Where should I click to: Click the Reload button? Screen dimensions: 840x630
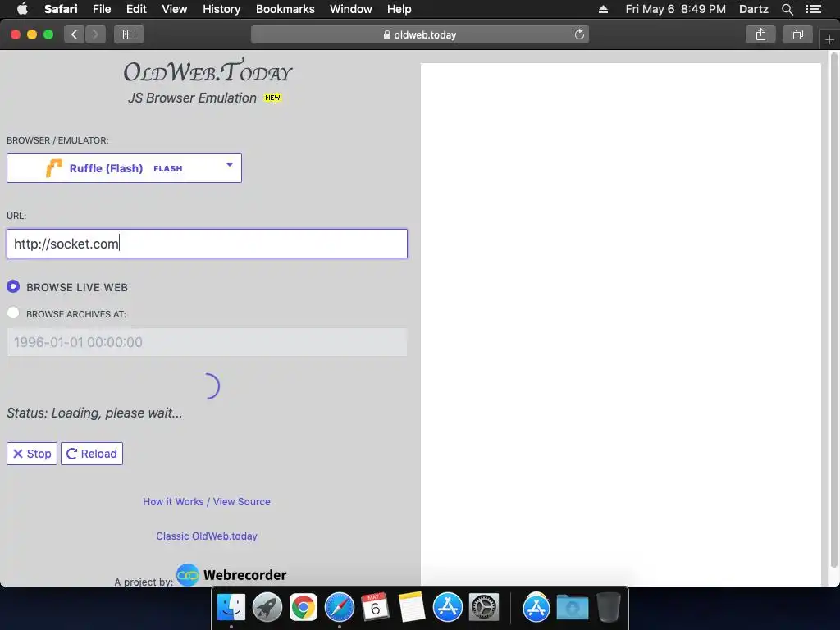(x=92, y=454)
